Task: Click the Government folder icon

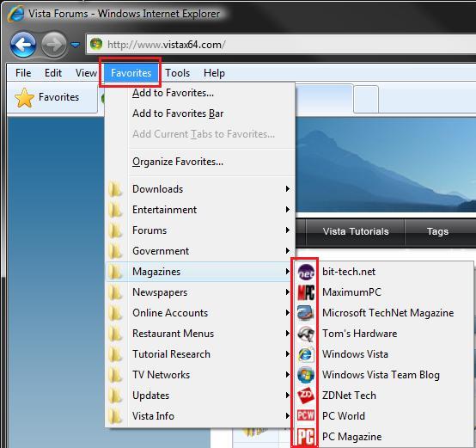Action: [115, 251]
